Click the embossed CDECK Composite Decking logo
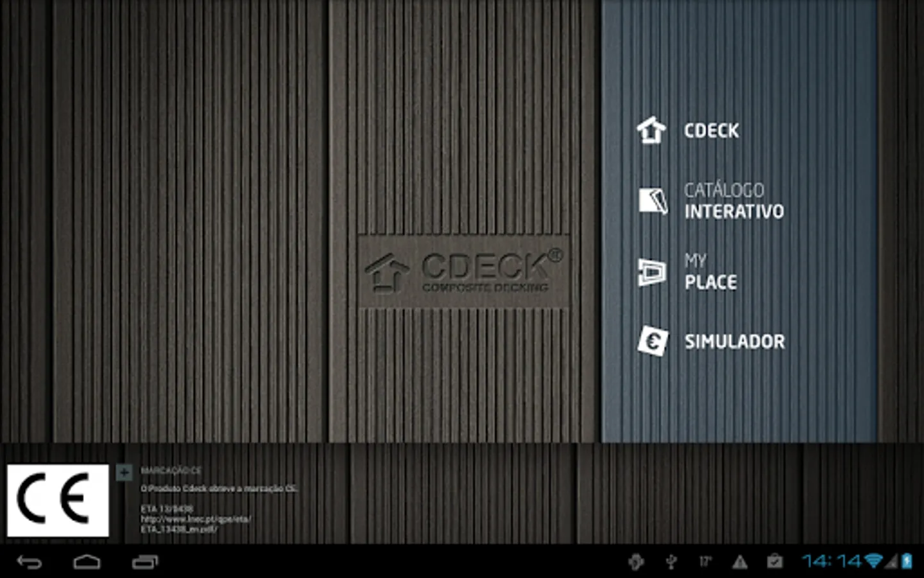The width and height of the screenshot is (924, 578). pyautogui.click(x=464, y=272)
